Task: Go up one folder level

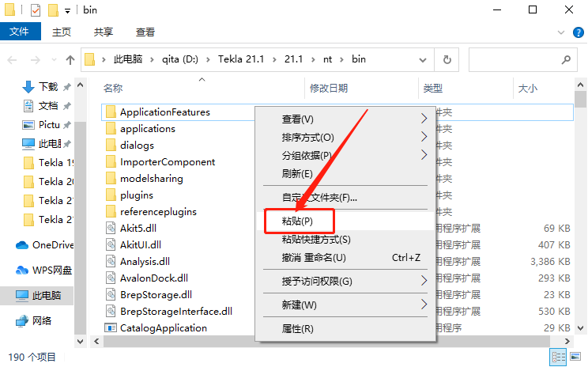Action: click(70, 60)
